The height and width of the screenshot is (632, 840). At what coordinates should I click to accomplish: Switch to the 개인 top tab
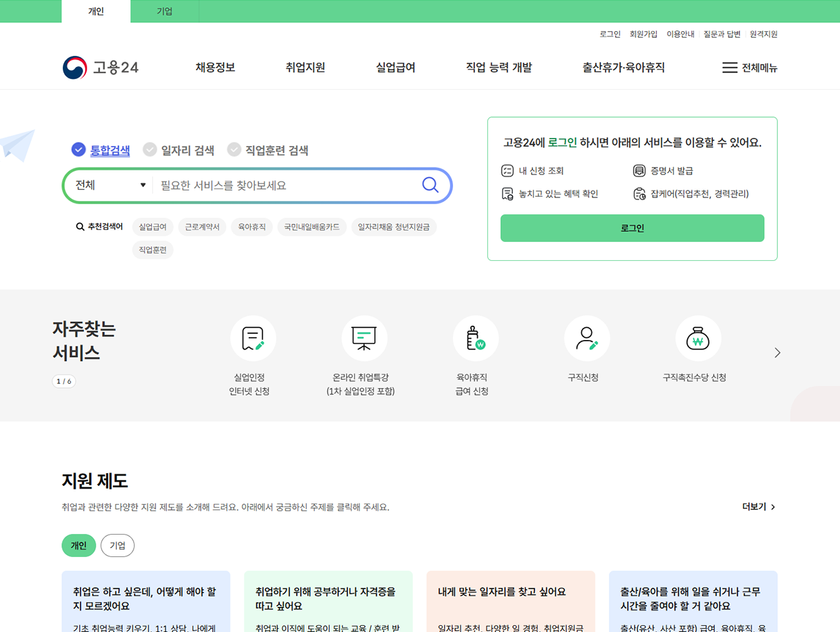point(96,11)
